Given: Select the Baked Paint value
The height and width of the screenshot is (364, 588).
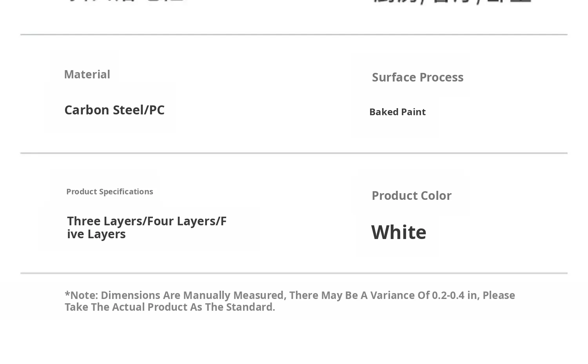Looking at the screenshot, I should pos(397,112).
